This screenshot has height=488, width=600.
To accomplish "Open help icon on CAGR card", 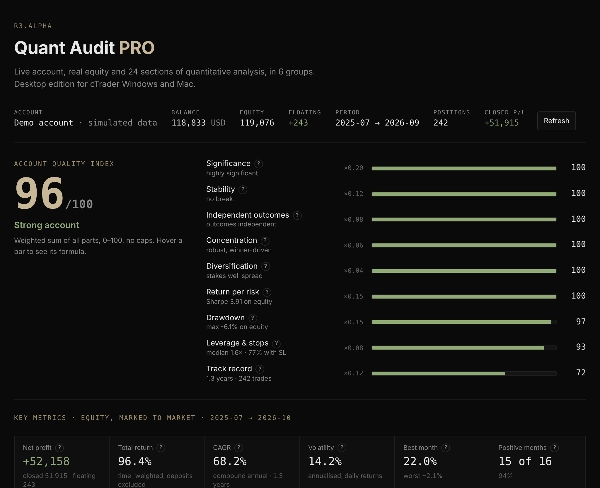I will point(239,447).
